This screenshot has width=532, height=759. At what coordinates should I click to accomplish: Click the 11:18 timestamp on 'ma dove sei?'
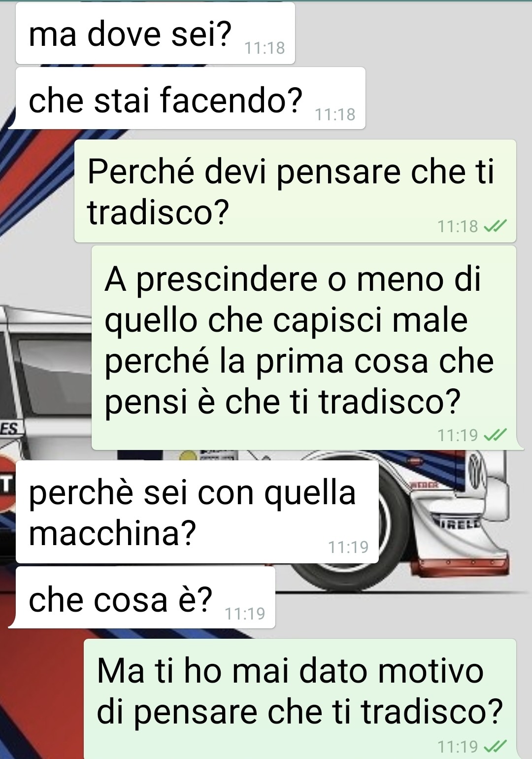(265, 48)
